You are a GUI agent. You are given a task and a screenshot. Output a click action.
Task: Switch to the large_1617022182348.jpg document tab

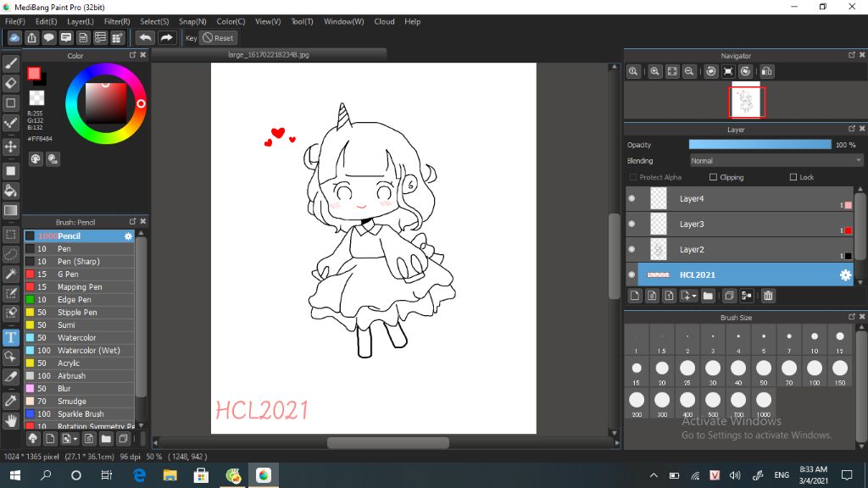(x=269, y=55)
